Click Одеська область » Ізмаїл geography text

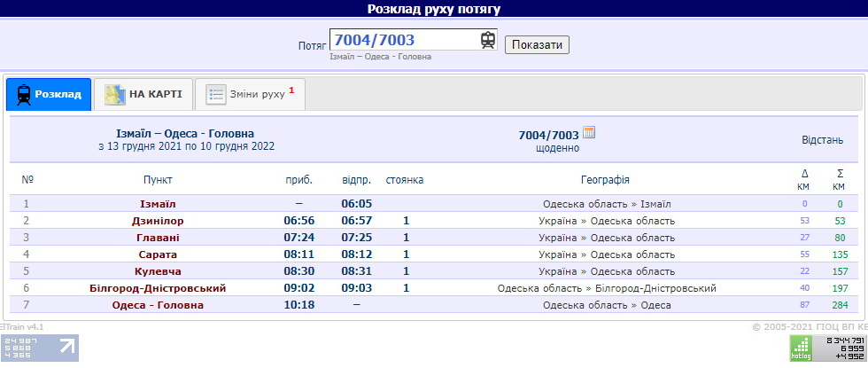pyautogui.click(x=607, y=204)
